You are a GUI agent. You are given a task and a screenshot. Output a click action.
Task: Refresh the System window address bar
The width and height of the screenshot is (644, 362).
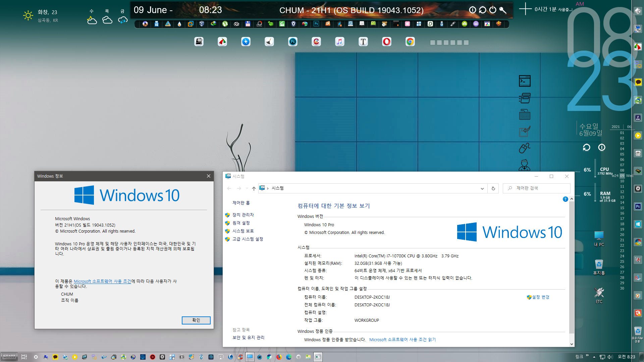point(493,189)
